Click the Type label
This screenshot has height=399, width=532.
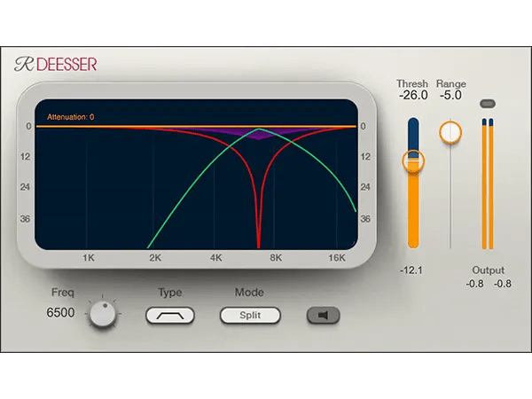pos(170,293)
